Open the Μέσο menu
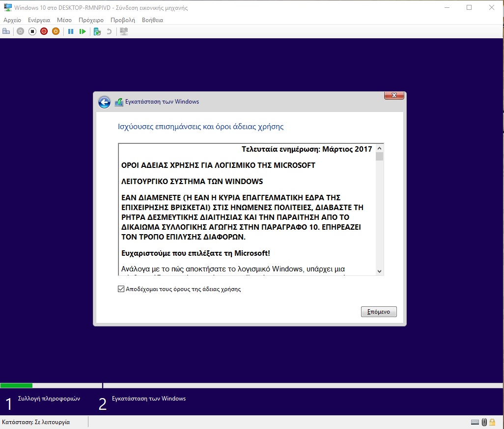The width and height of the screenshot is (504, 429). click(x=64, y=20)
